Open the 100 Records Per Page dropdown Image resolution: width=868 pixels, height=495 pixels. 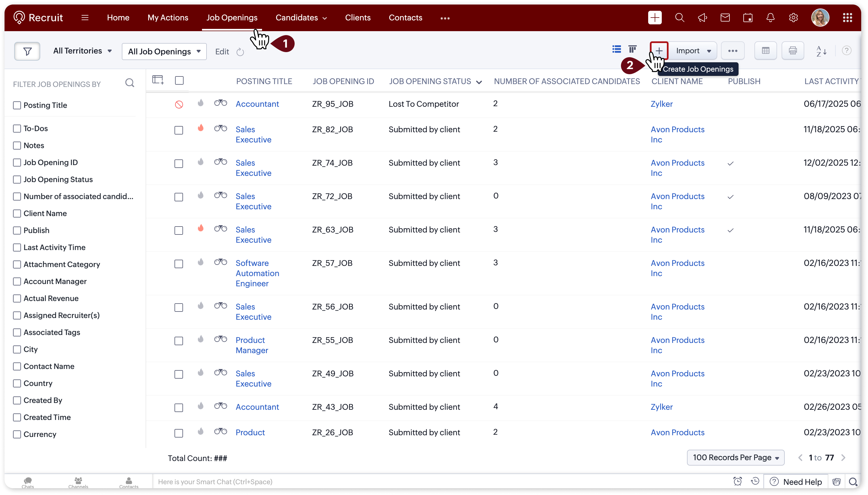coord(735,458)
